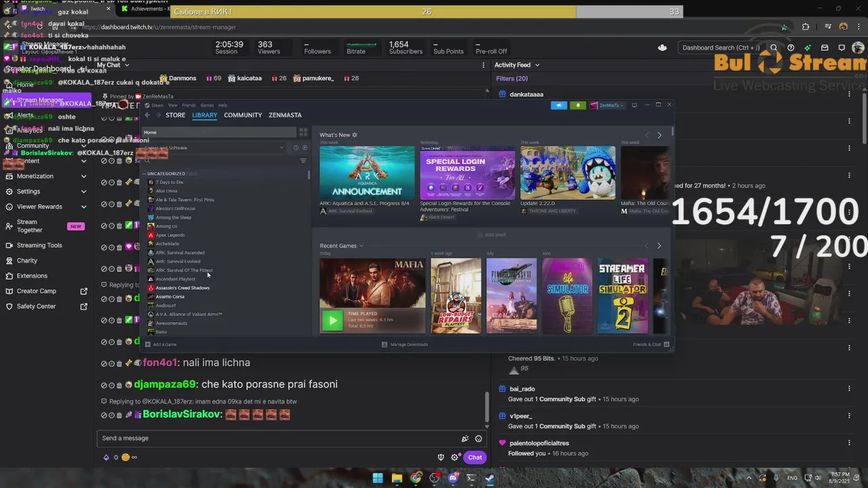Expand the Community sidebar section
This screenshot has width=868, height=488.
[x=83, y=146]
